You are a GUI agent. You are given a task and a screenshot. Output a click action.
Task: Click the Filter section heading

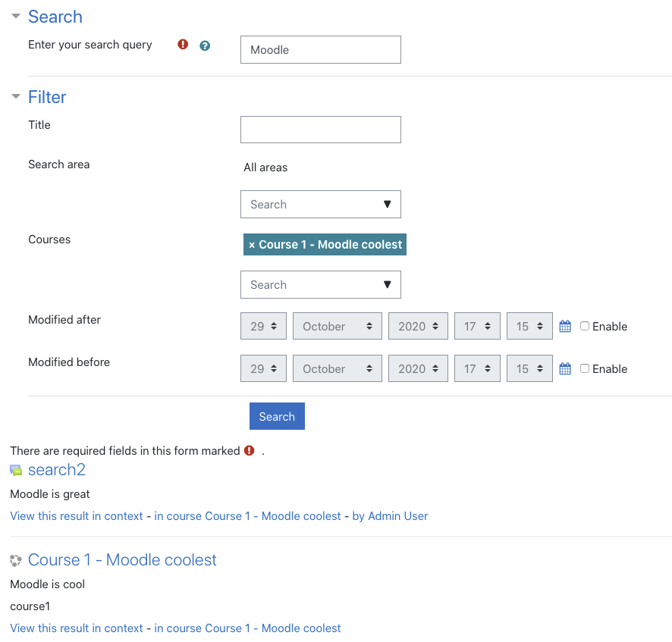click(47, 97)
